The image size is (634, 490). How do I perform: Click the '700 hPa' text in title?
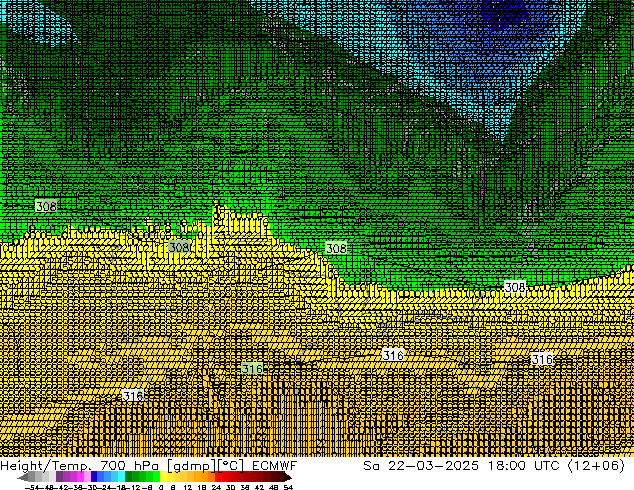[131, 465]
